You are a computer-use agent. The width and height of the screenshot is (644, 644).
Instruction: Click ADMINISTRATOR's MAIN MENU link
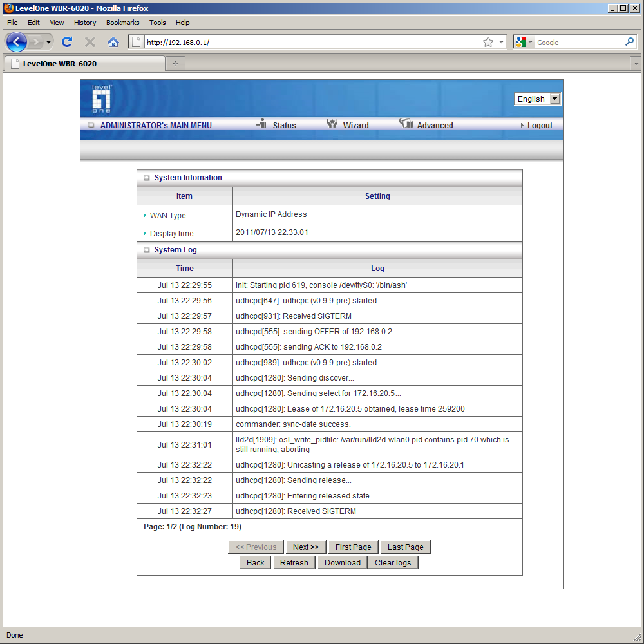[156, 126]
